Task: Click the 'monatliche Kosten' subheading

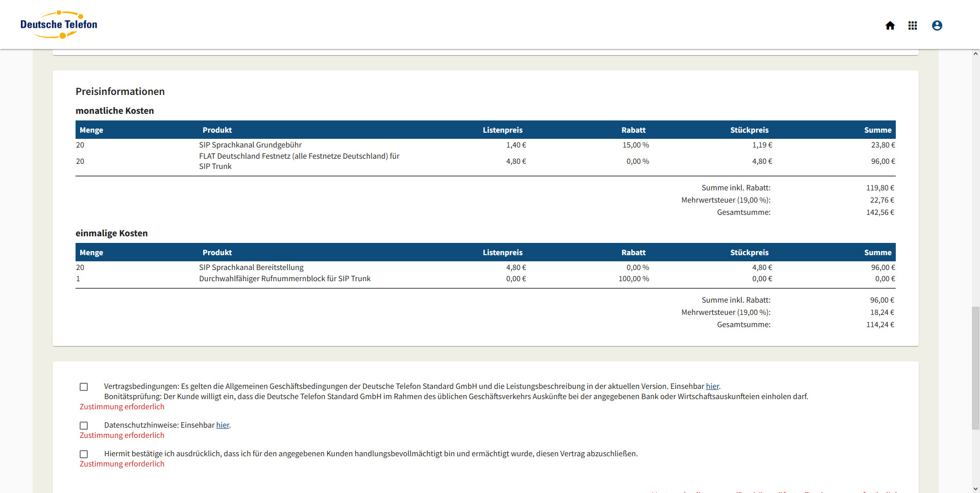Action: click(x=115, y=111)
